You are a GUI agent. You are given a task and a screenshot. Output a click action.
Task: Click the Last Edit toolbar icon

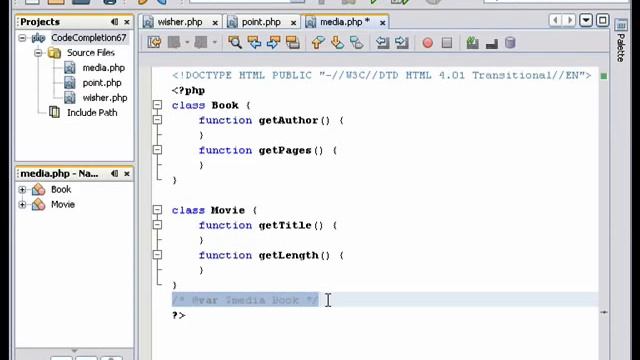coord(154,42)
